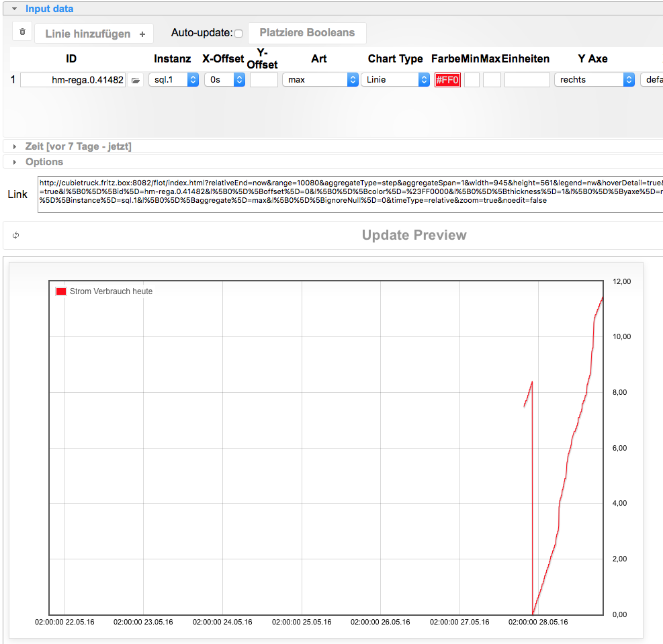The image size is (663, 644).
Task: Open the Art dropdown showing max
Action: (320, 80)
